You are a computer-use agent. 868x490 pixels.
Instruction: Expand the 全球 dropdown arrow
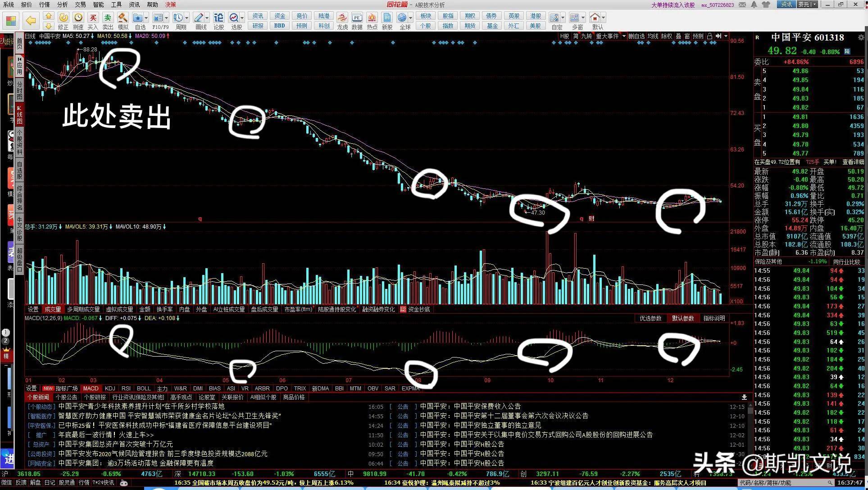click(x=410, y=18)
